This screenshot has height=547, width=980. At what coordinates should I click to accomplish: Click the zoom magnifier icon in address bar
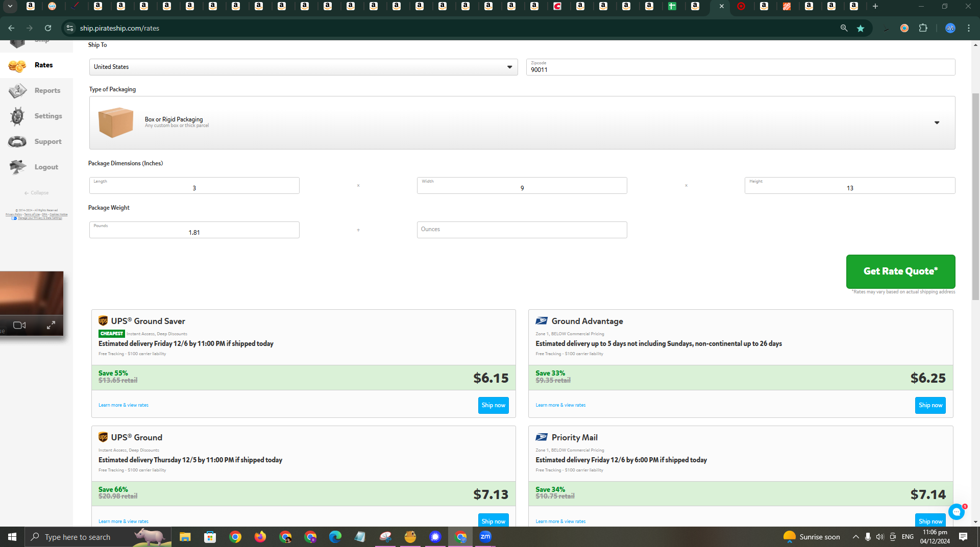(x=844, y=28)
